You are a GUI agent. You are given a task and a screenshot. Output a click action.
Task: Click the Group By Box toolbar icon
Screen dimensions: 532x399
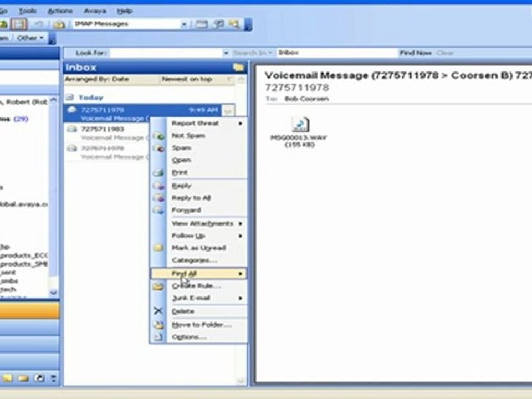(x=202, y=24)
